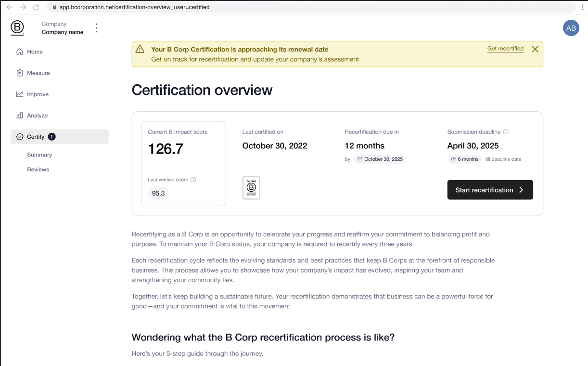
Task: Open the browser three-dot menu
Action: coord(583,7)
